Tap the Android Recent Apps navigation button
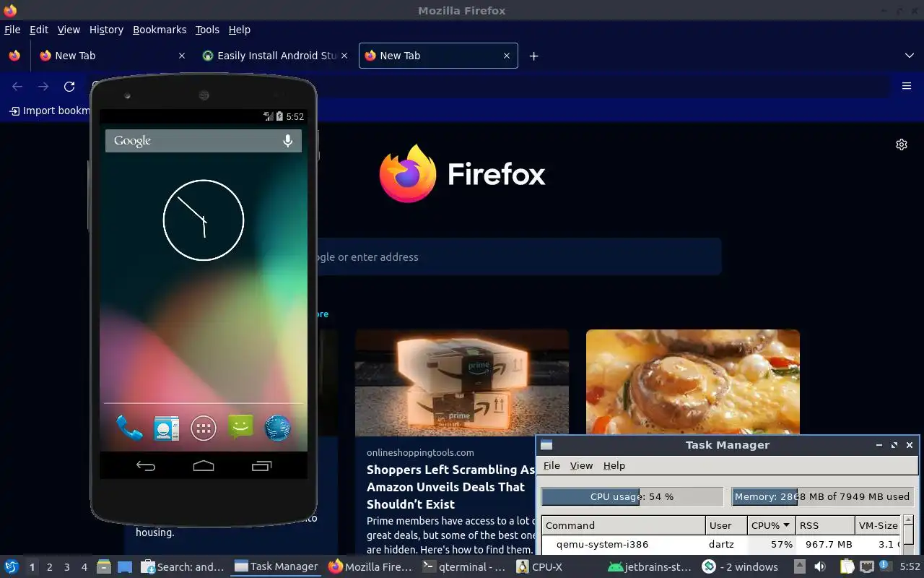The height and width of the screenshot is (578, 924). coord(261,466)
